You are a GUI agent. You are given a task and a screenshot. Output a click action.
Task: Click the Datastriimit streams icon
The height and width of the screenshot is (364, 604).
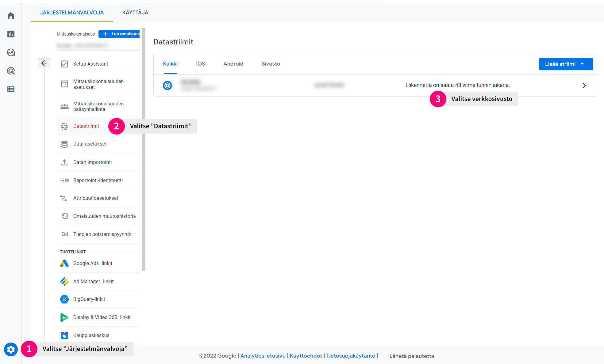pos(64,126)
